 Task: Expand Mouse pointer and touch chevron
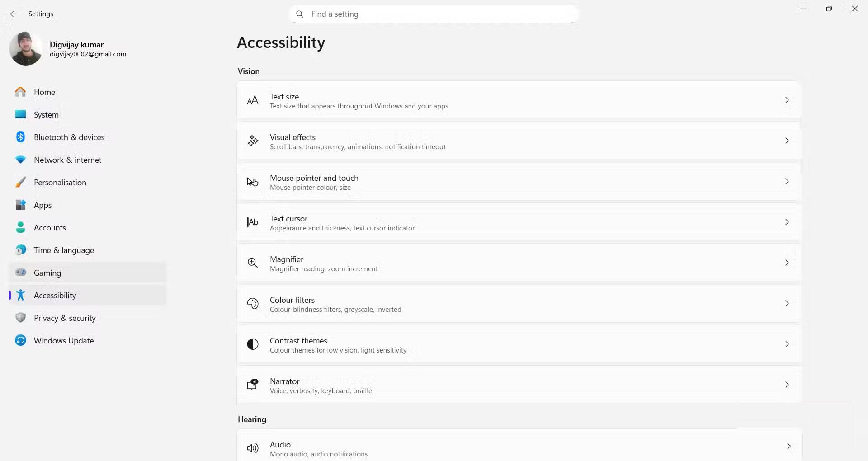787,182
